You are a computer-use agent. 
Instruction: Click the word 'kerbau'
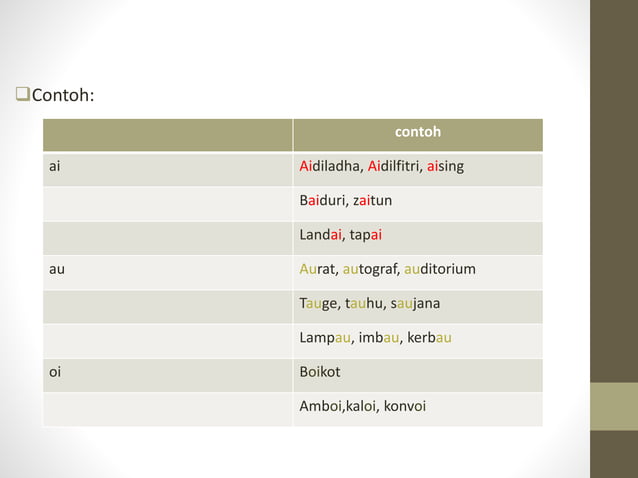(x=430, y=338)
